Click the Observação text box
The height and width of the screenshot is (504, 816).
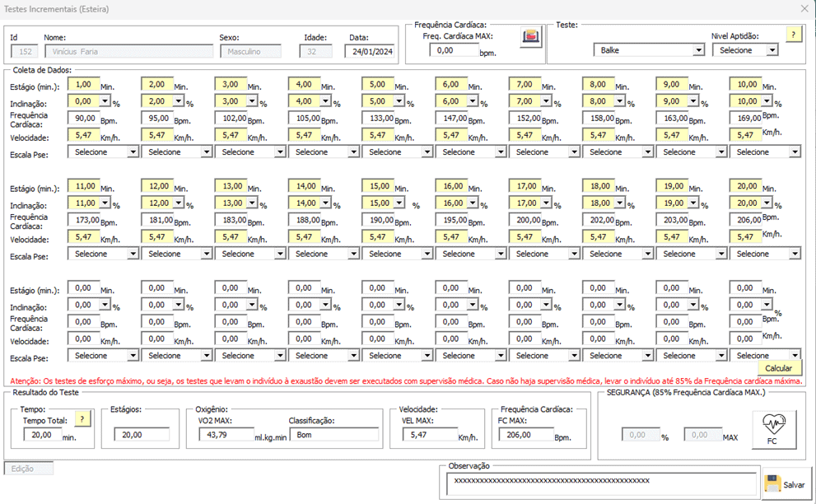(x=601, y=483)
